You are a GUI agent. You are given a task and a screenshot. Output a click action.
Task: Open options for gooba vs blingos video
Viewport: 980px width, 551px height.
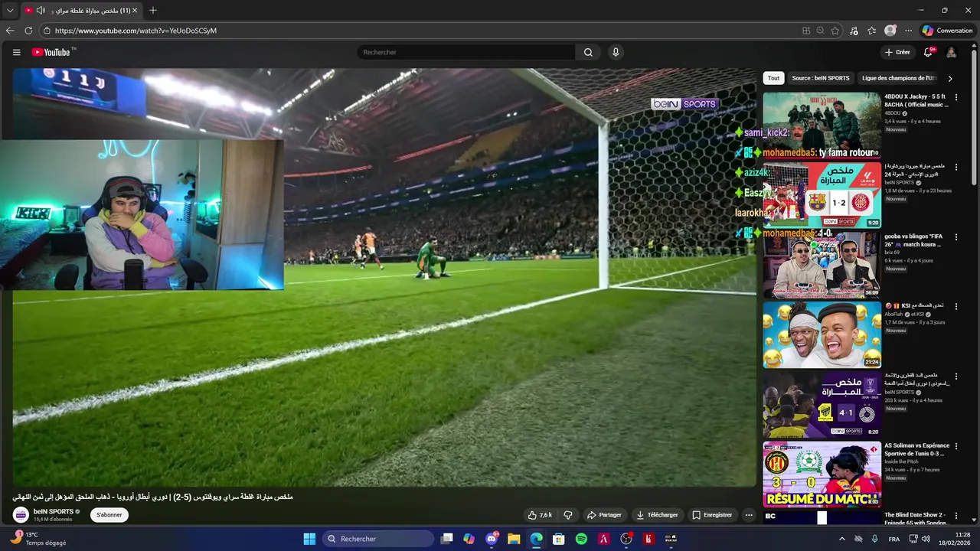[955, 236]
